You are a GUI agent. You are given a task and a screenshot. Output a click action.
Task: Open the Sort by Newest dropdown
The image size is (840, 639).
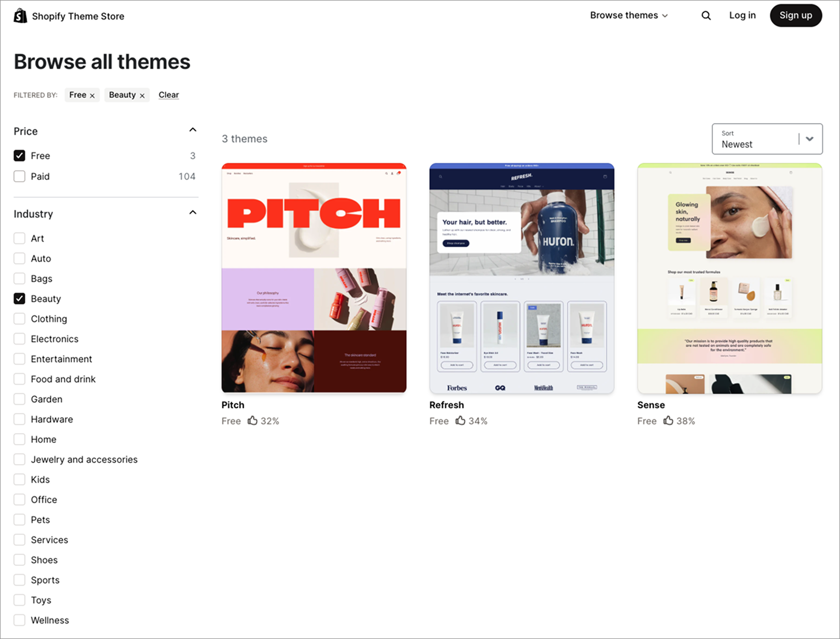(767, 139)
